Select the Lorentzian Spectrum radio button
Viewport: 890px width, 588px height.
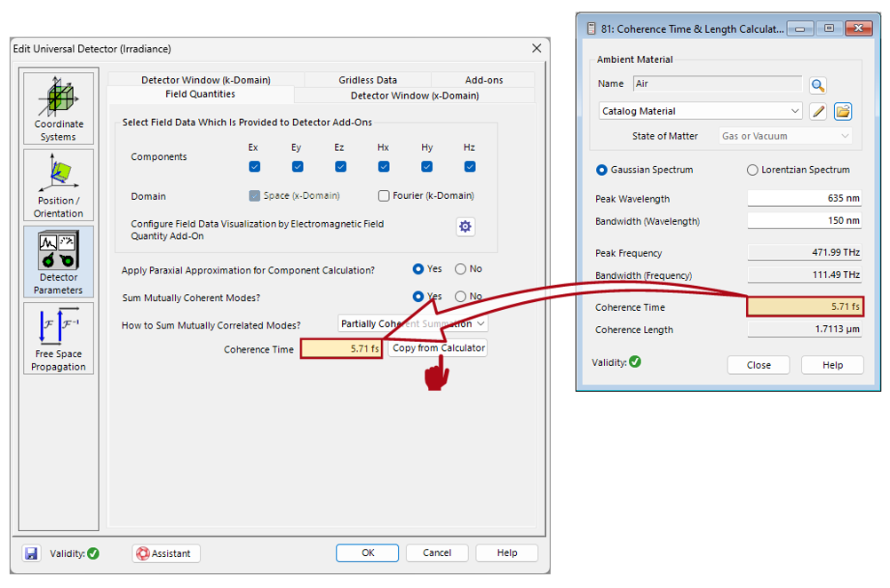click(752, 170)
